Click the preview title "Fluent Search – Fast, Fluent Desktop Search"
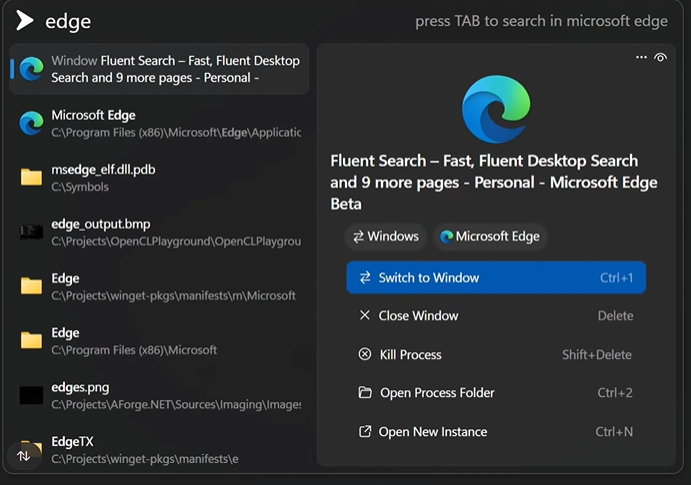This screenshot has width=691, height=485. 484,161
